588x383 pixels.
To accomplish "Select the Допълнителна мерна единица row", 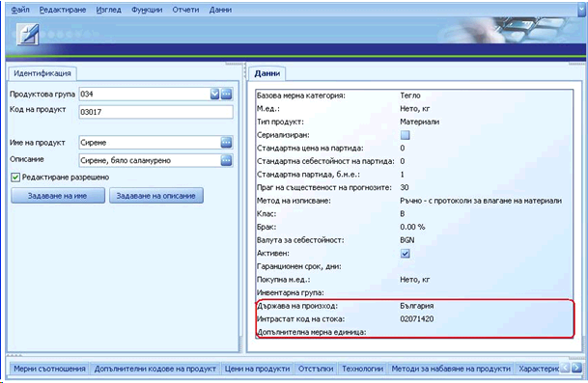I will [x=414, y=332].
